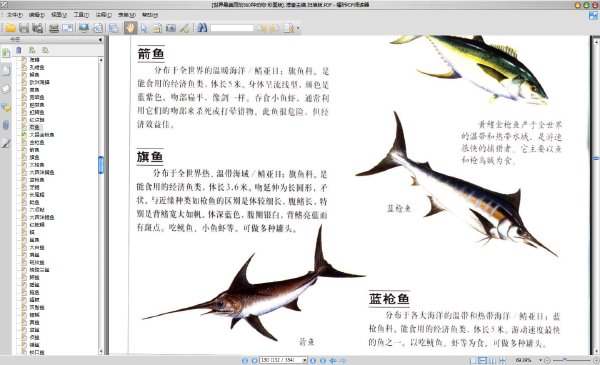Open the 编辑 (Edit) menu
This screenshot has height=365, width=600.
tap(36, 15)
